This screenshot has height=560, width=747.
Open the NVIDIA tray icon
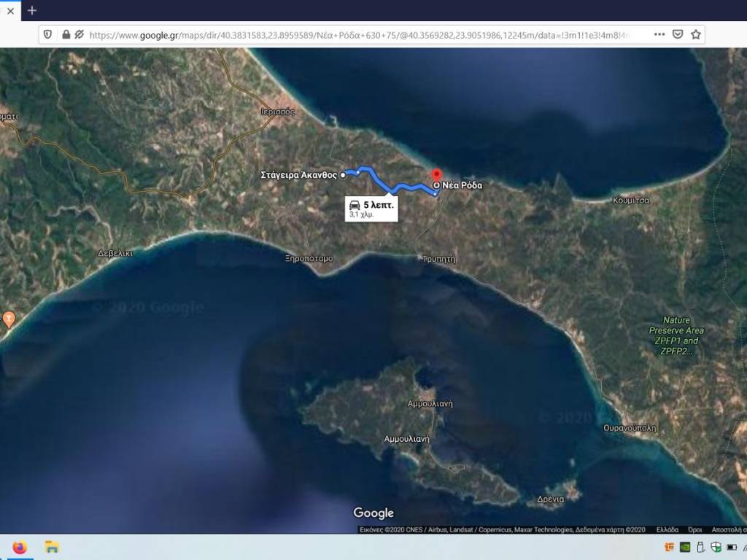point(685,548)
